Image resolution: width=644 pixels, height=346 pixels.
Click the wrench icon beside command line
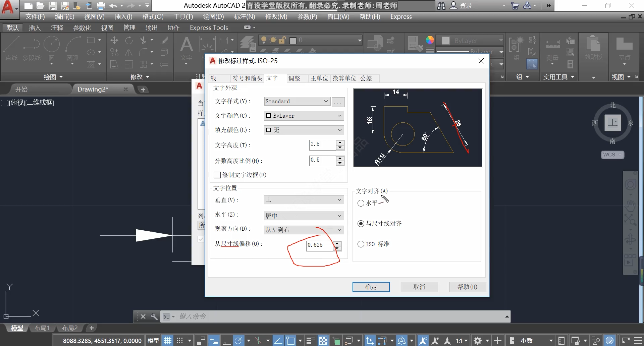(x=154, y=316)
